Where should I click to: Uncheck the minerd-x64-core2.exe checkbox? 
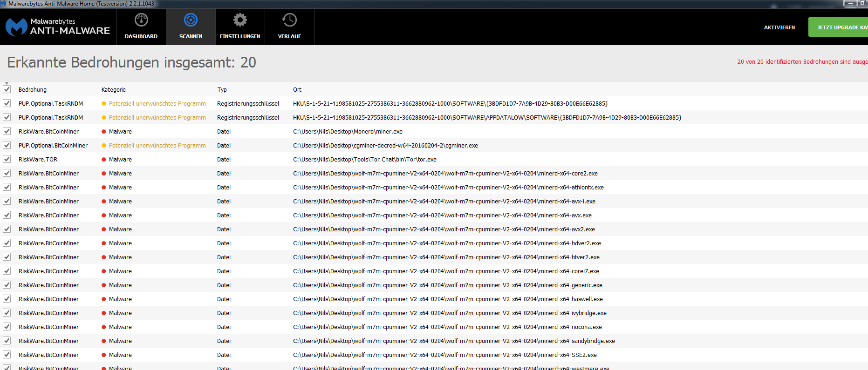7,173
